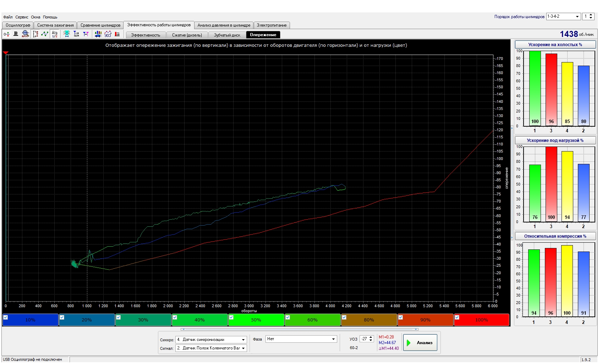Click the blue-magenta marker distance icon
This screenshot has height=364, width=602.
86,34
